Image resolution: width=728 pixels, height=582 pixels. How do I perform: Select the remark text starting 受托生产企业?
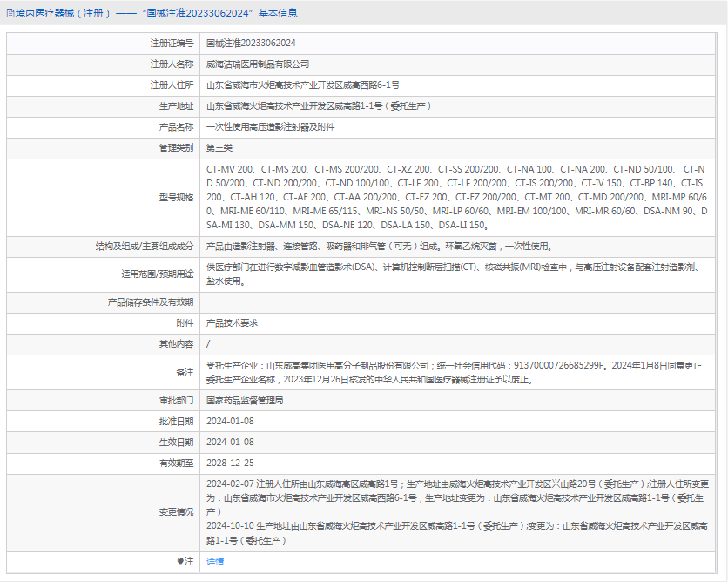[x=454, y=373]
